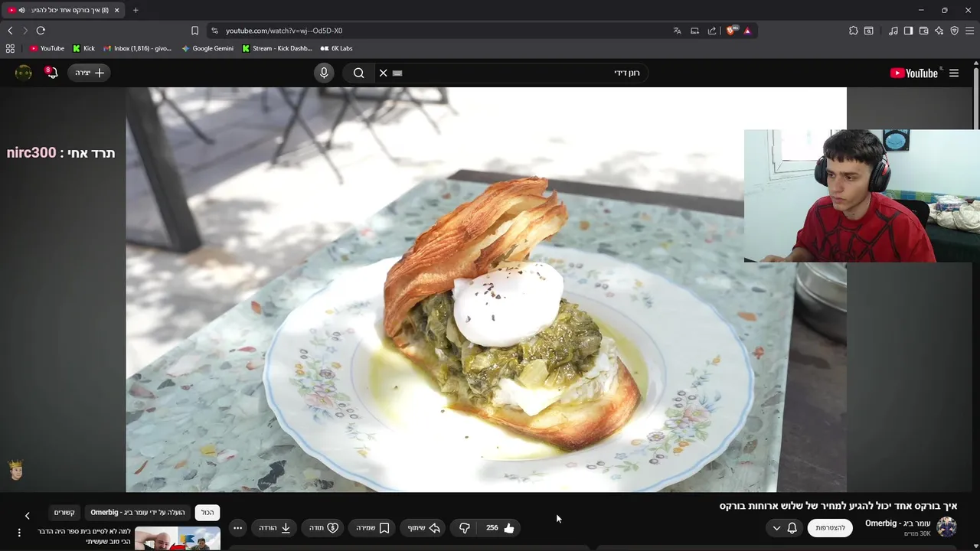Toggle the browser sidebar panel
This screenshot has width=980, height=551.
908,31
